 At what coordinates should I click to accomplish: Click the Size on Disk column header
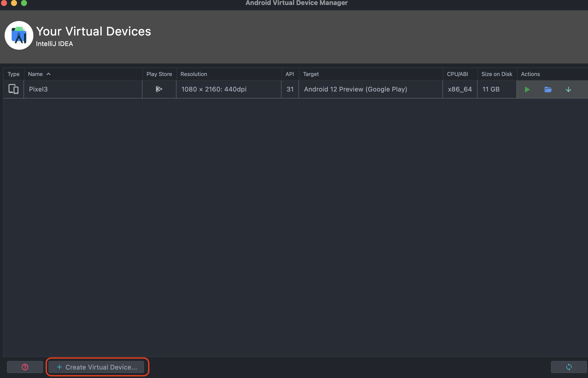[x=497, y=74]
